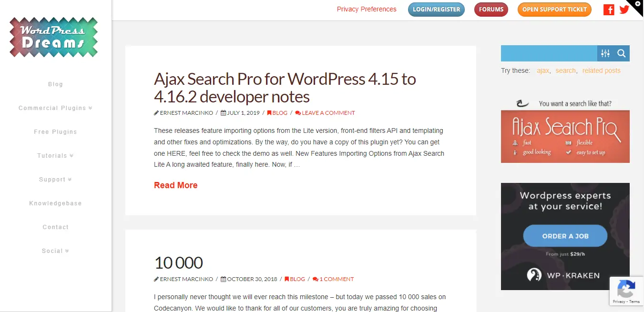Click the reCAPTCHA badge
Screen dimensions: 644x312
click(x=627, y=292)
